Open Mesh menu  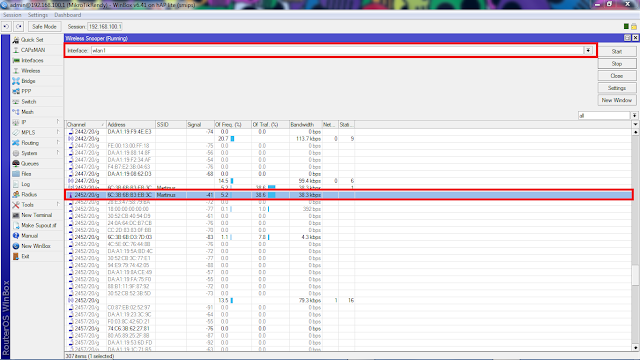pyautogui.click(x=27, y=112)
